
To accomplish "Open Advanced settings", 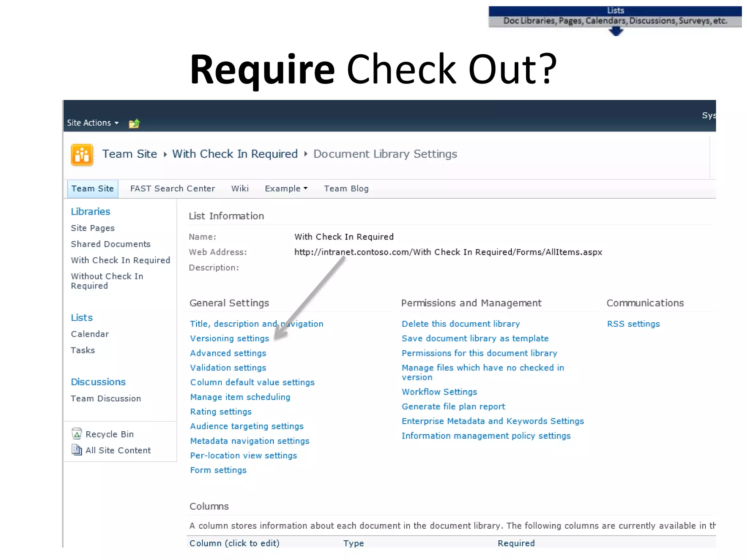I will click(x=228, y=353).
